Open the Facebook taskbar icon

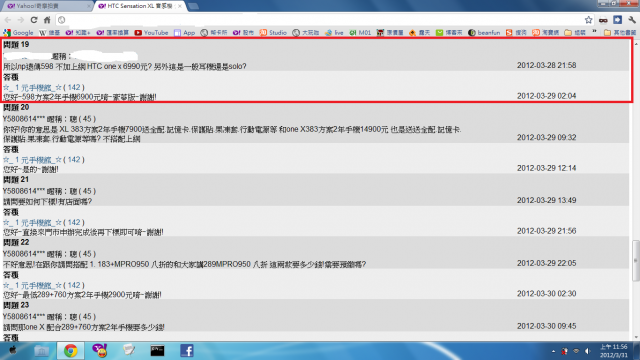pyautogui.click(x=187, y=351)
